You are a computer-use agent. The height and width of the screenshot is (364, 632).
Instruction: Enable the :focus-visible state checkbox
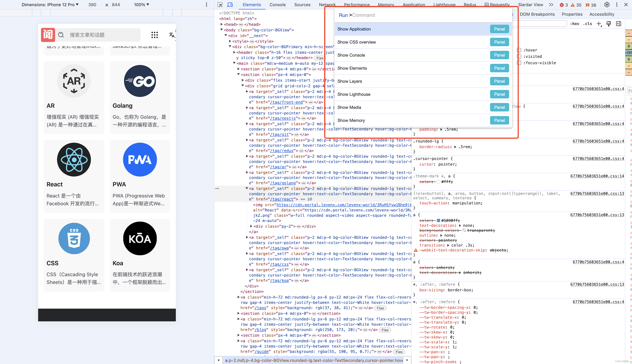(x=519, y=63)
